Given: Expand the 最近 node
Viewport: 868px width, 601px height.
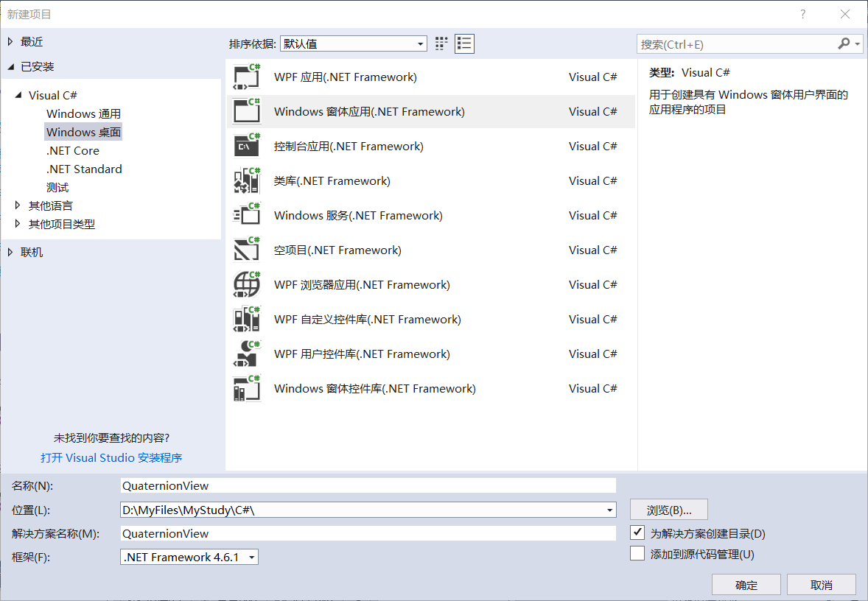Looking at the screenshot, I should click(x=10, y=41).
